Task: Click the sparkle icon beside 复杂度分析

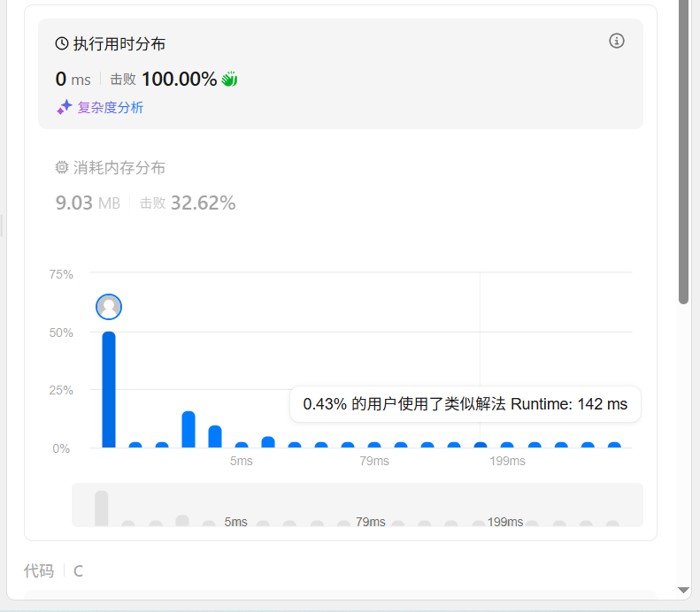Action: 65,107
